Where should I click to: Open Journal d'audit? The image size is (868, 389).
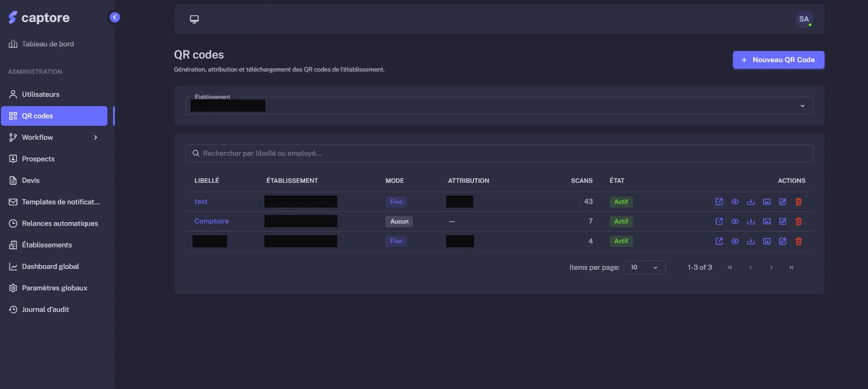(54, 310)
